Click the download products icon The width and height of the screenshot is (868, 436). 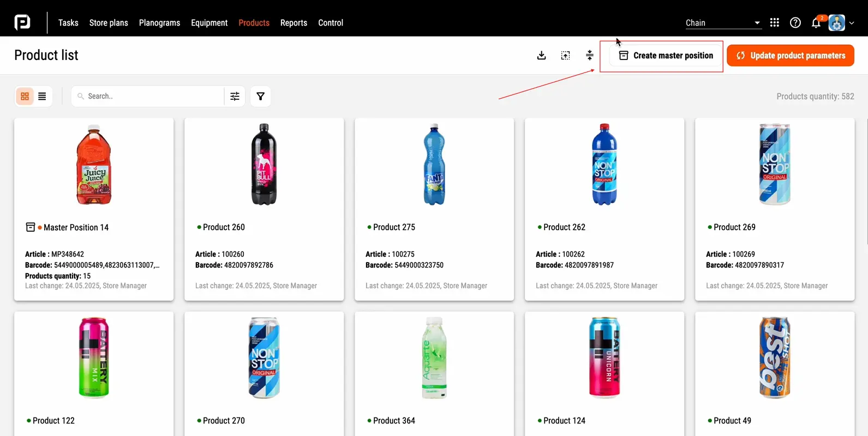pos(541,56)
